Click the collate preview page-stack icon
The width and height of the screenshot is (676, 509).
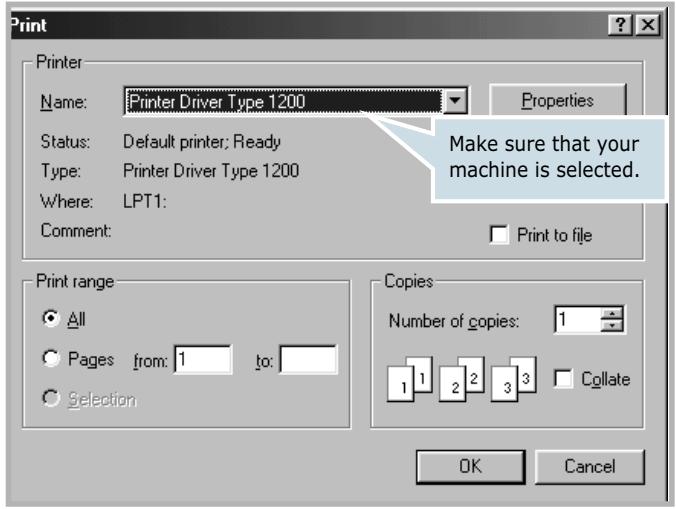(462, 379)
